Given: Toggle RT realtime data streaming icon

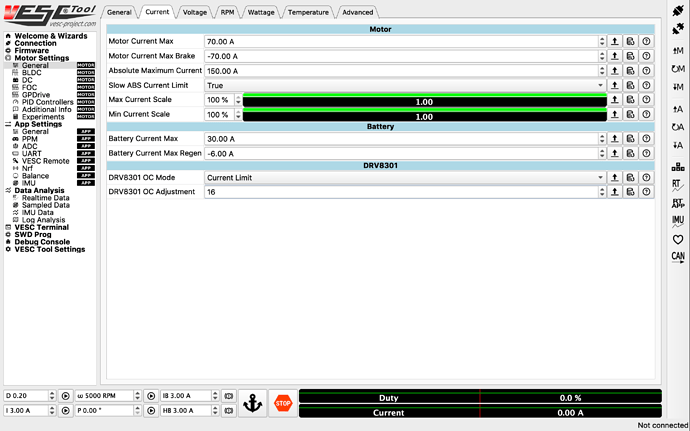Looking at the screenshot, I should click(678, 185).
